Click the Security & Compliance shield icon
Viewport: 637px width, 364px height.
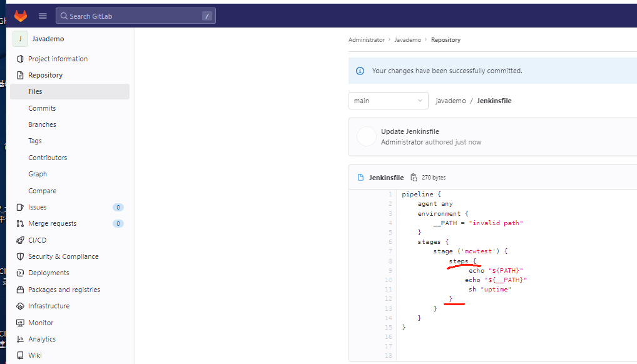click(x=20, y=256)
